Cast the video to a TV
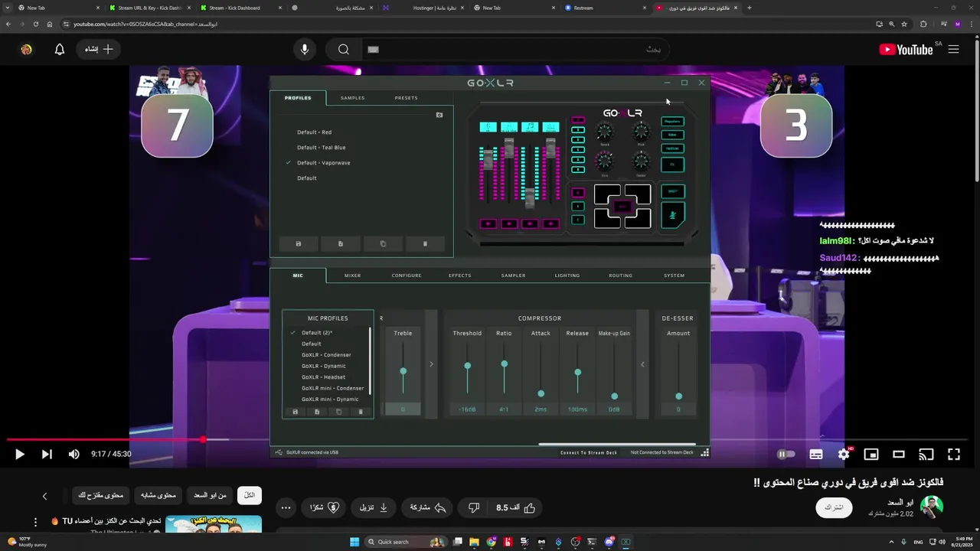 (926, 454)
